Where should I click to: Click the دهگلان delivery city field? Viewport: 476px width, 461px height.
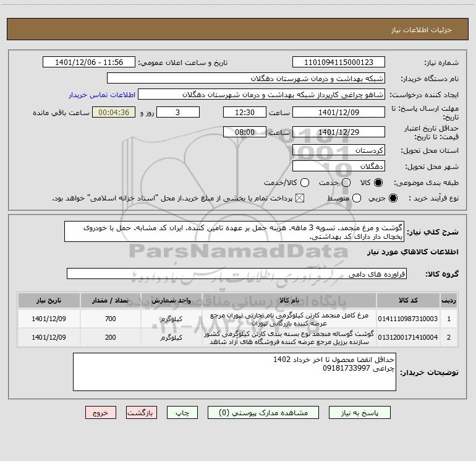click(339, 166)
